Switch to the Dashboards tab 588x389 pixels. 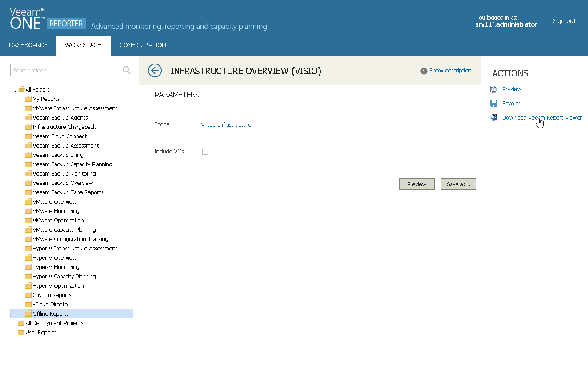click(28, 45)
